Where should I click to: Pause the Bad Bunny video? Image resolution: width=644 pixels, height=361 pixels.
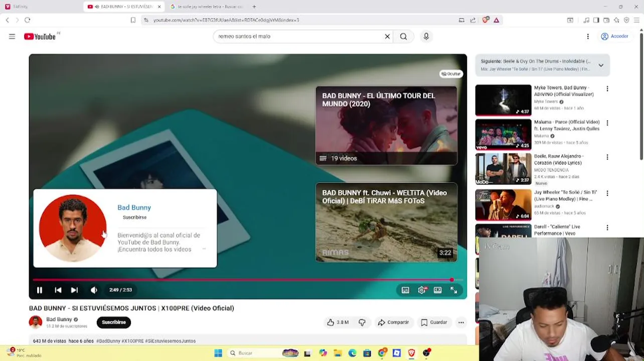39,290
